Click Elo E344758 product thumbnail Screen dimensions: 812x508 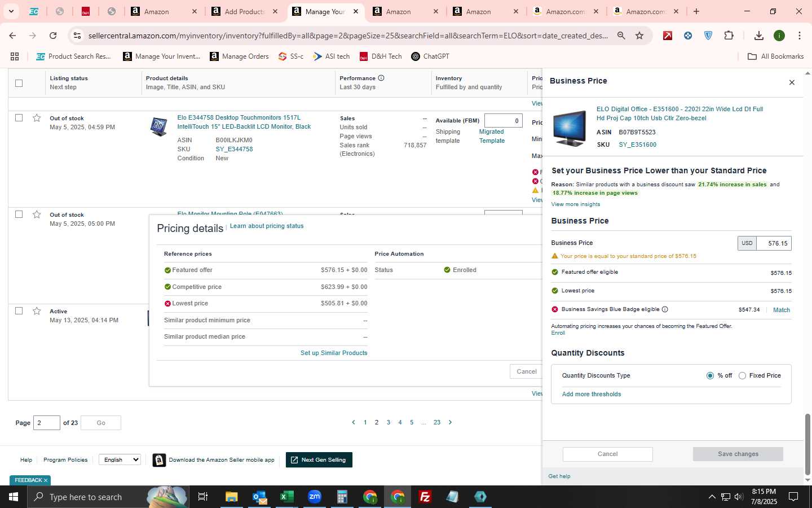(158, 126)
